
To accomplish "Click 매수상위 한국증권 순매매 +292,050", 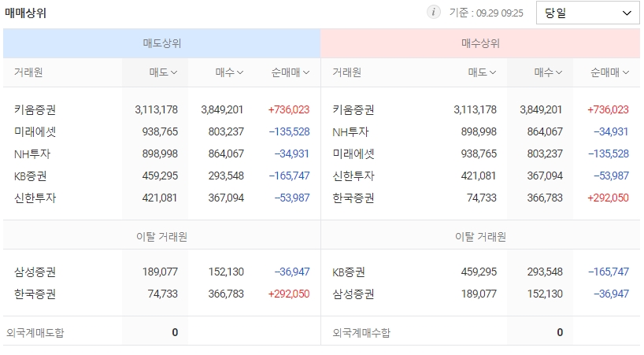I will click(608, 198).
